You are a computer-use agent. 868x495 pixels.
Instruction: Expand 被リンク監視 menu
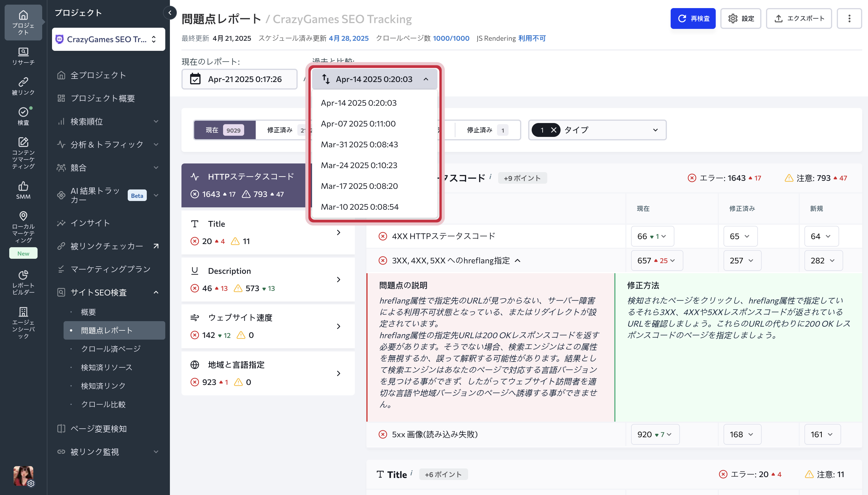point(109,451)
